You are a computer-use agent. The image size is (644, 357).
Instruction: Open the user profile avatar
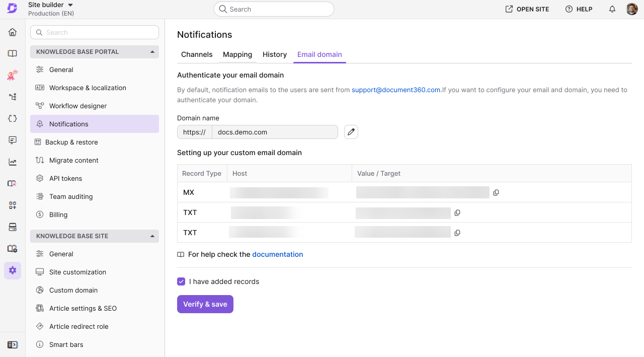(632, 9)
